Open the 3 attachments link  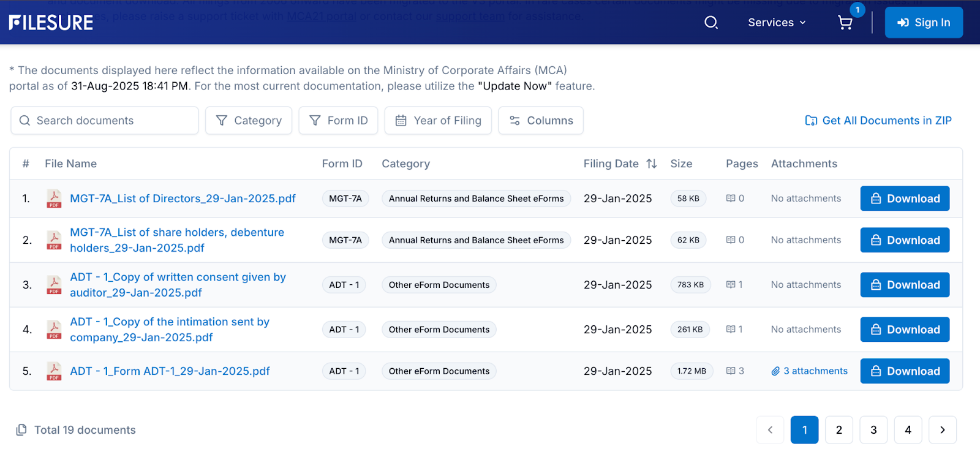(810, 371)
